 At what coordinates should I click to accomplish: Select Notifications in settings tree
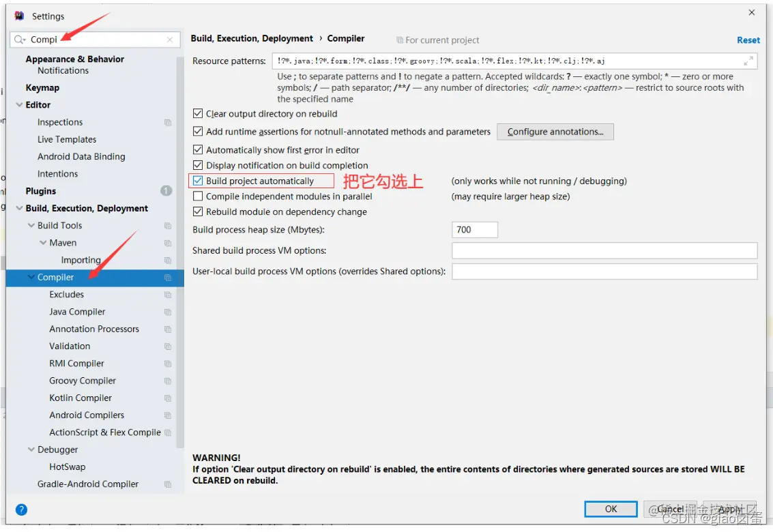[x=63, y=70]
